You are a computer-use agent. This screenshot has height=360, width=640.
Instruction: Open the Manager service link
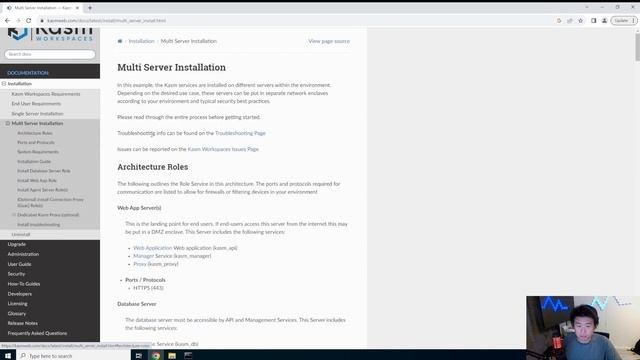(x=143, y=256)
